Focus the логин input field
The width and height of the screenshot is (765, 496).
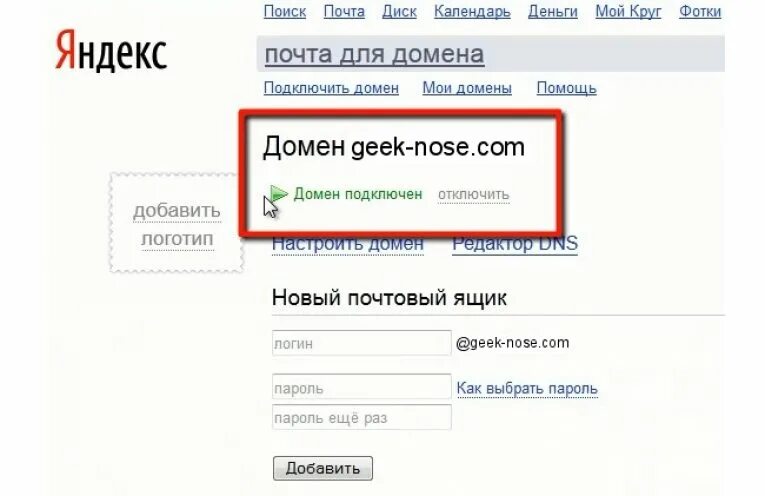[362, 343]
